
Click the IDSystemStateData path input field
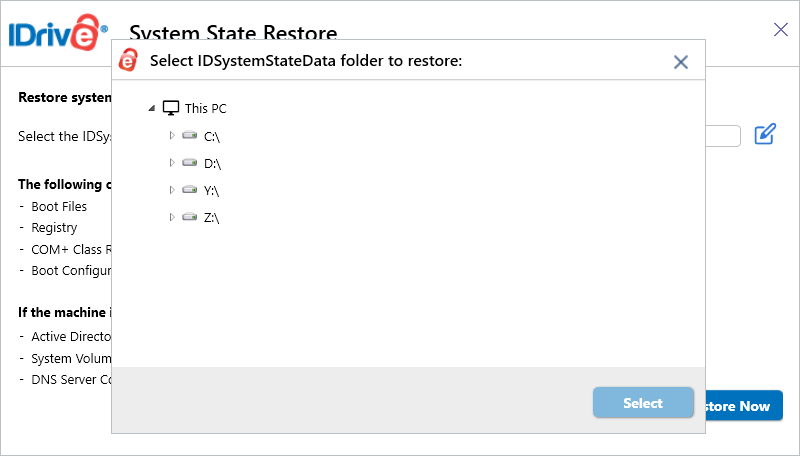point(723,136)
